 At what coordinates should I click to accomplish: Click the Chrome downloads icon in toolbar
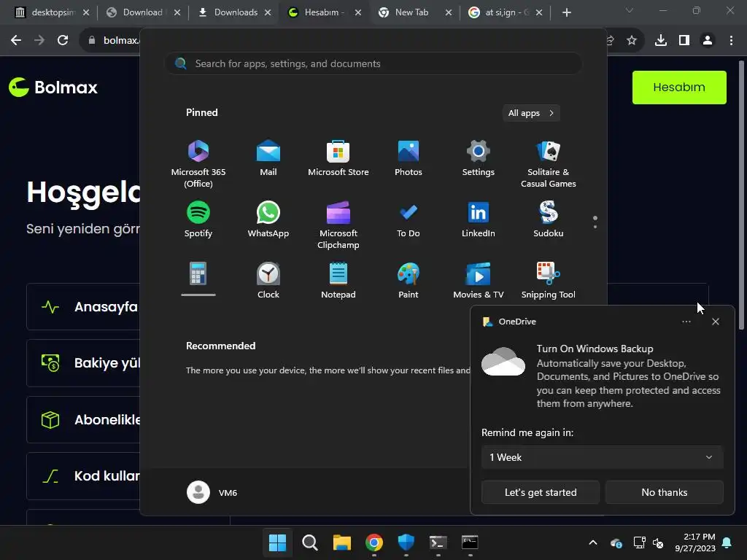[x=661, y=41]
